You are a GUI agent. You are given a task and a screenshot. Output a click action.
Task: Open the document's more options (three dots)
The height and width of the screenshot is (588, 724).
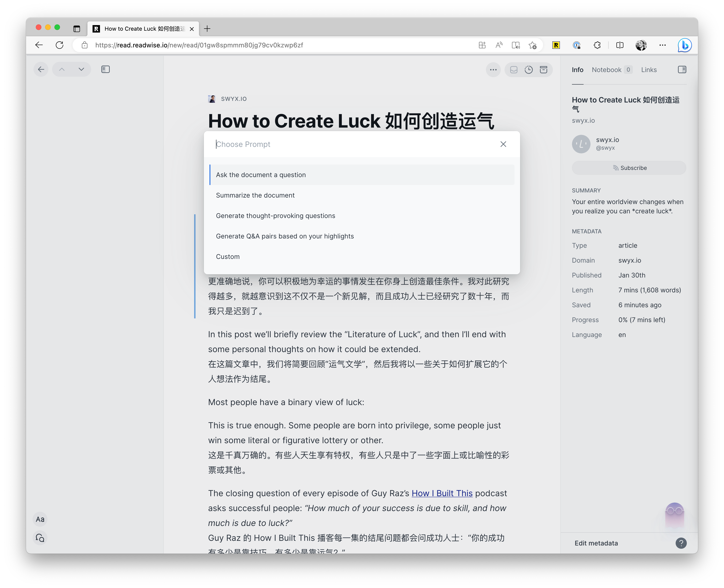point(493,70)
